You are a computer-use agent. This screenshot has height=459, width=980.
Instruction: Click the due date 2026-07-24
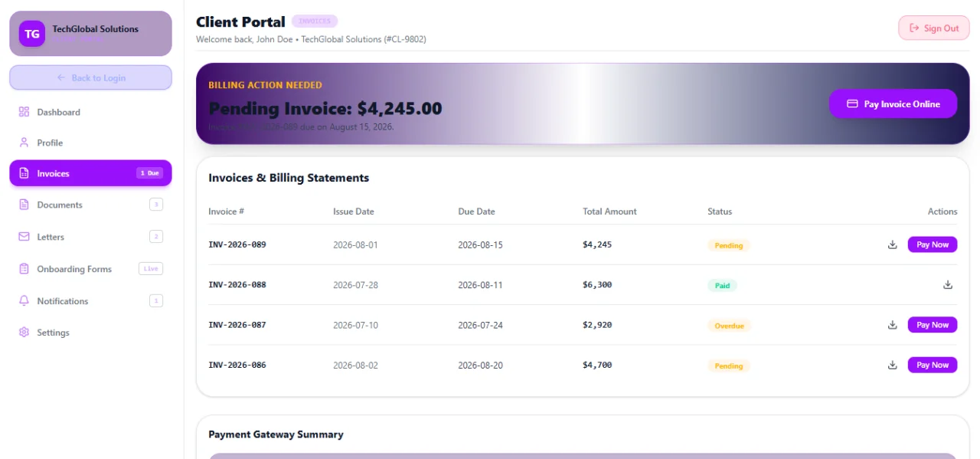(480, 325)
